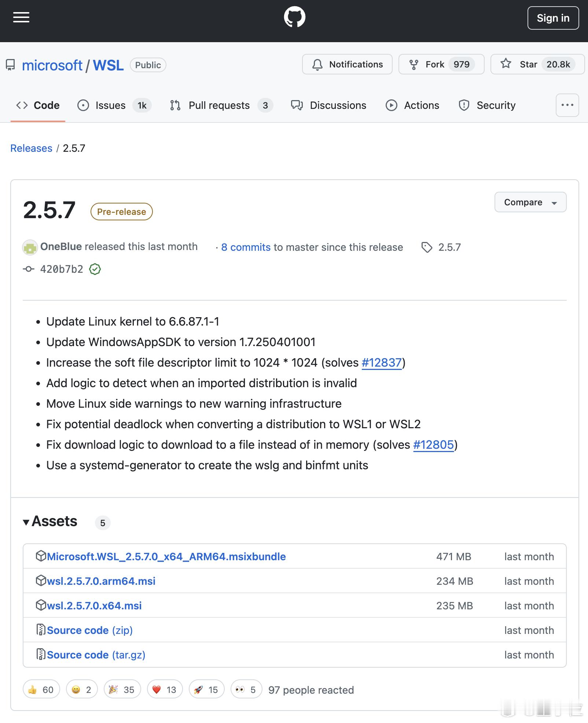This screenshot has width=588, height=723.
Task: Toggle the rocket reaction (15)
Action: [206, 689]
